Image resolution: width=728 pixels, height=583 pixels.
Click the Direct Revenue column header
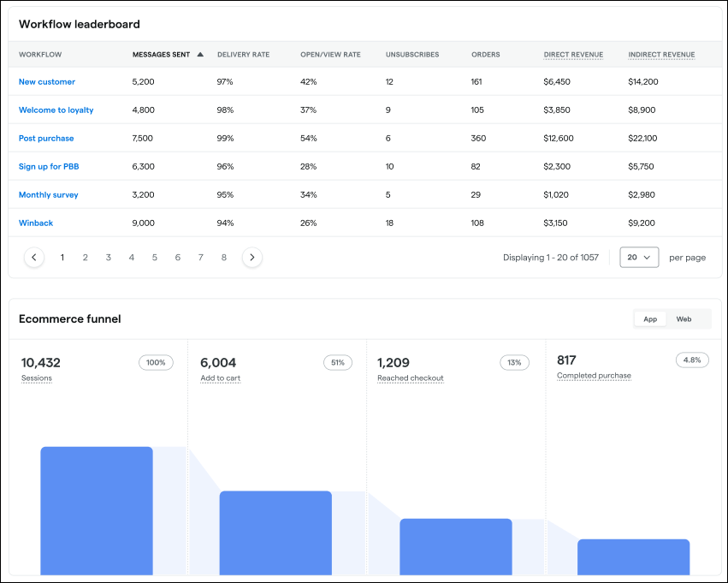point(573,55)
